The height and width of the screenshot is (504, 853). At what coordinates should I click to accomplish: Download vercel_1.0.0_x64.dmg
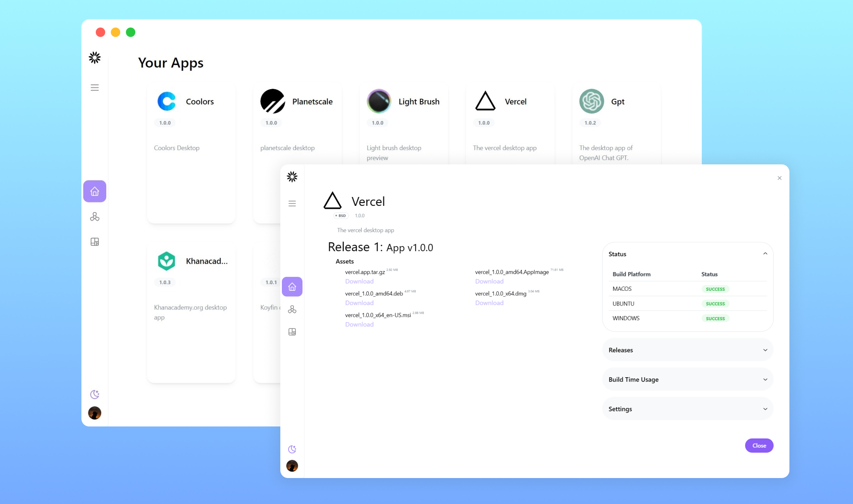(489, 303)
